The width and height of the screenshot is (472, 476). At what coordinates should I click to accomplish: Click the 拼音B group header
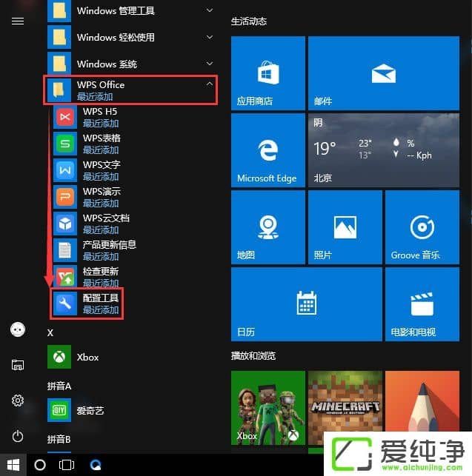[59, 439]
